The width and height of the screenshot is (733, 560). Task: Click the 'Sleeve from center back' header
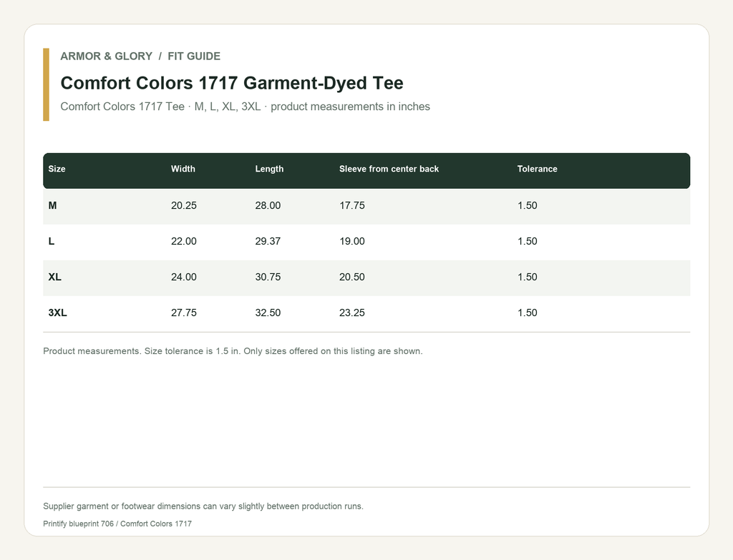tap(389, 169)
